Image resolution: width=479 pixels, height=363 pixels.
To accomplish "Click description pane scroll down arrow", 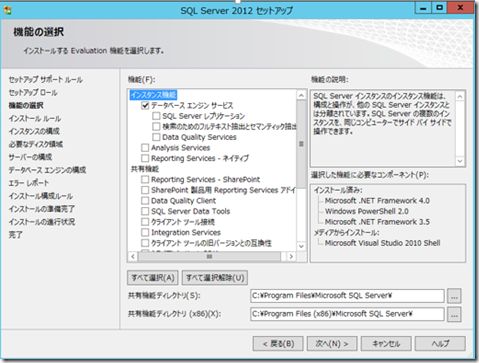I will point(460,161).
